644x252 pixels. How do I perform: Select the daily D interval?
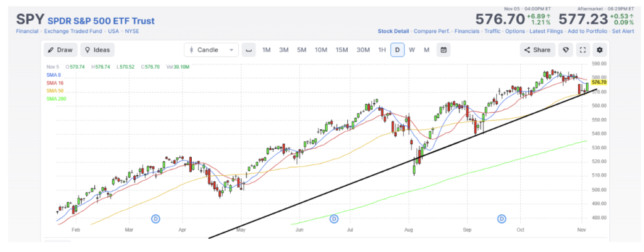[397, 50]
